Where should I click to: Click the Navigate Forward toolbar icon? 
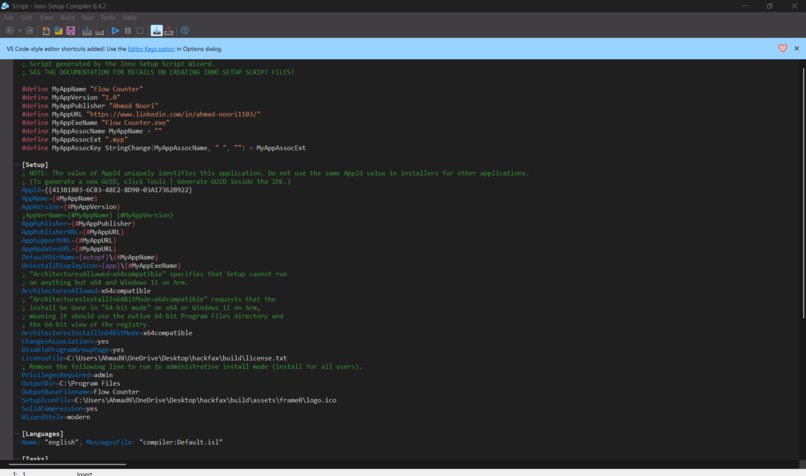point(29,31)
